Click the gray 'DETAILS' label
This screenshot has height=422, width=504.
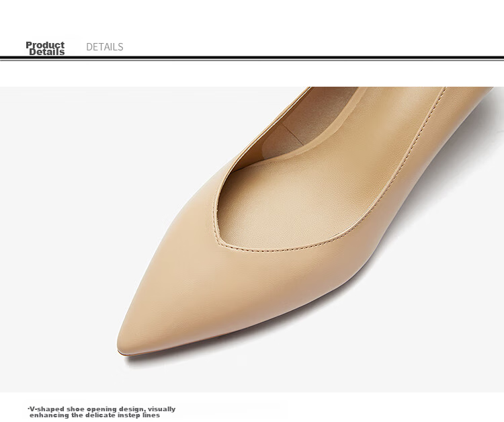(105, 47)
